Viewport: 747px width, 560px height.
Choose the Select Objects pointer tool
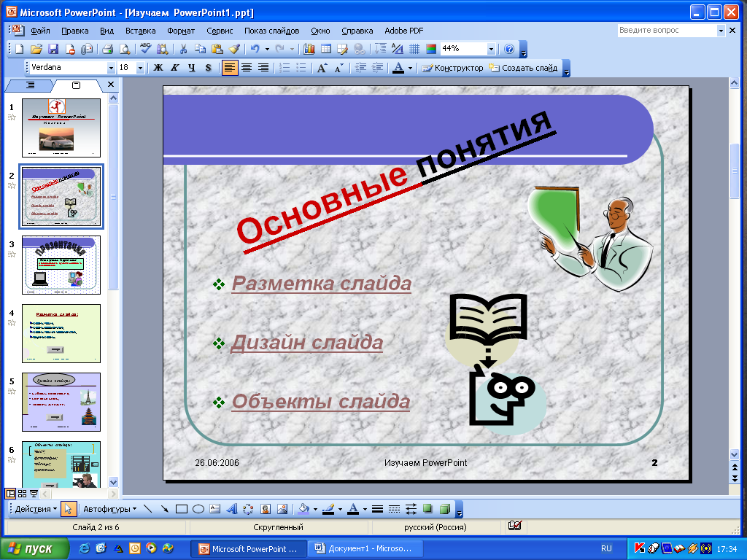coord(68,509)
